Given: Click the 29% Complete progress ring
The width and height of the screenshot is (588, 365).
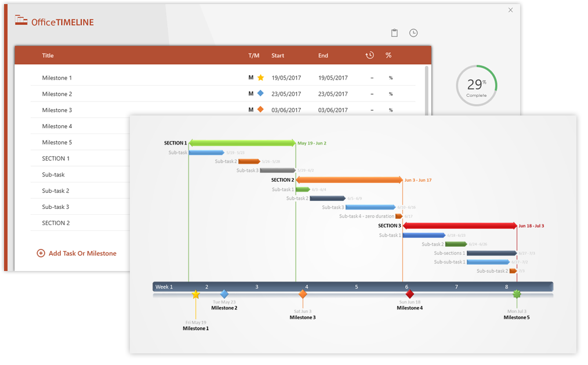Looking at the screenshot, I should [x=477, y=85].
